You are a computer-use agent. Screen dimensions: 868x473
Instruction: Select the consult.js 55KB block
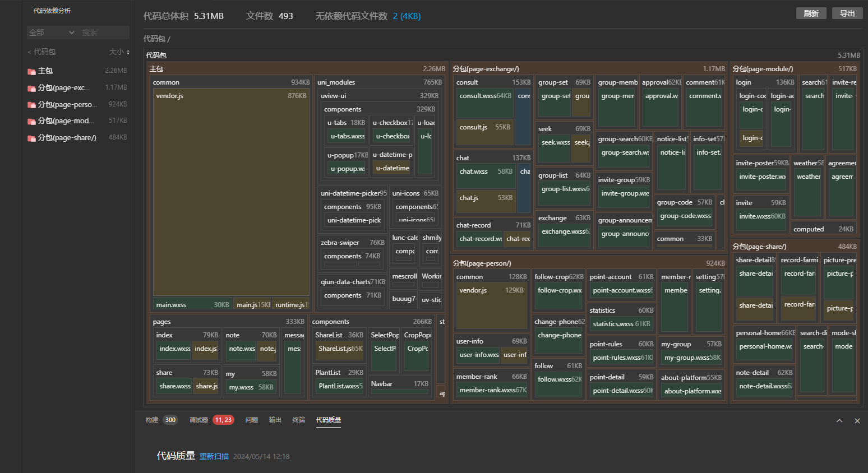[x=486, y=132]
